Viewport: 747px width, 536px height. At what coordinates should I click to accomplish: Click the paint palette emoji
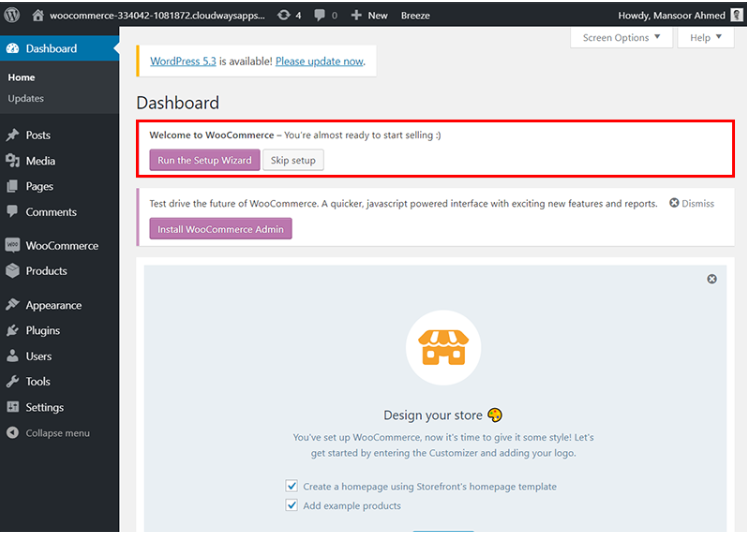pyautogui.click(x=495, y=415)
